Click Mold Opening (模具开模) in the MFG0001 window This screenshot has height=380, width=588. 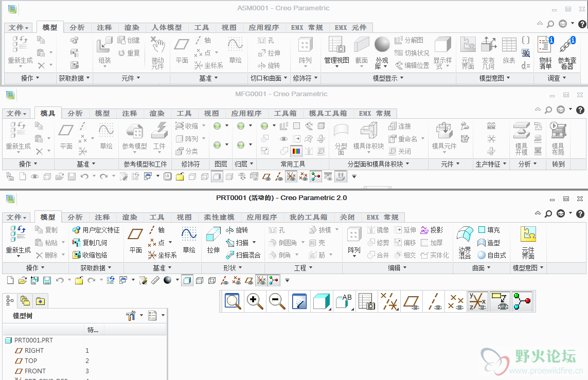click(522, 138)
